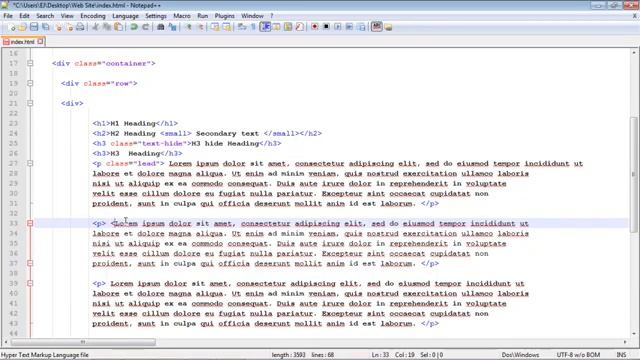Viewport: 640px width, 360px height.
Task: Open the Replace dialog via its toolbar icon
Action: 173,27
